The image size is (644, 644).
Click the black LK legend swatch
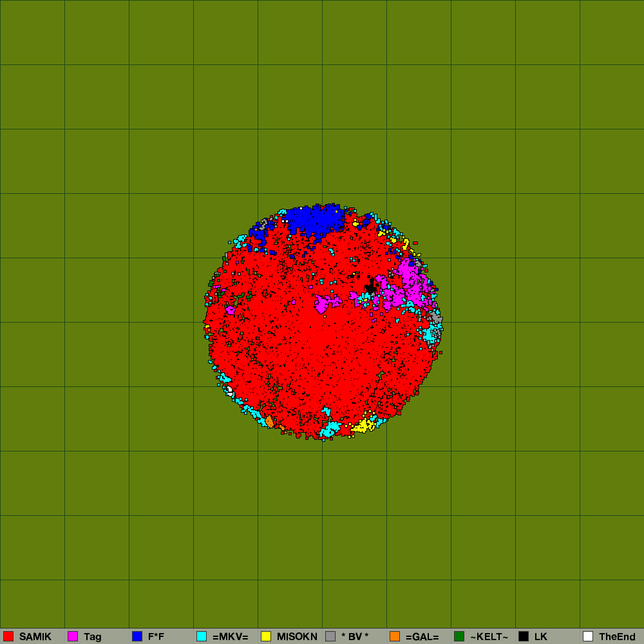click(x=524, y=636)
